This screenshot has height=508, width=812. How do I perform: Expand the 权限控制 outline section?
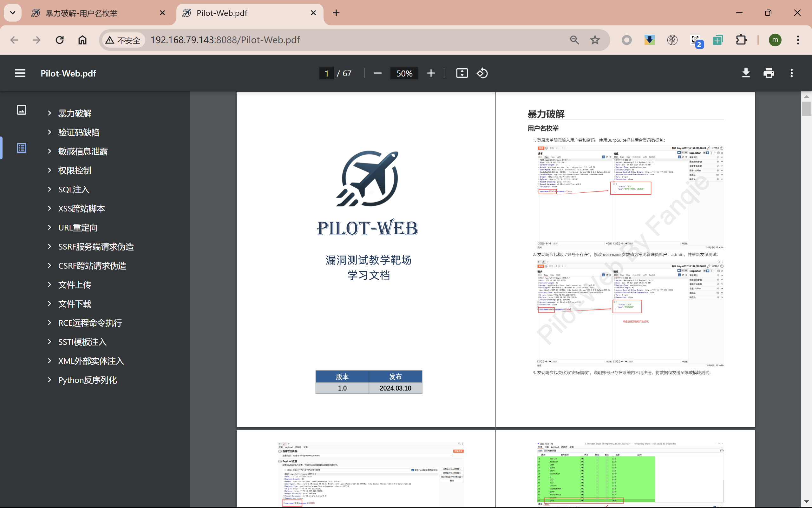(x=49, y=170)
